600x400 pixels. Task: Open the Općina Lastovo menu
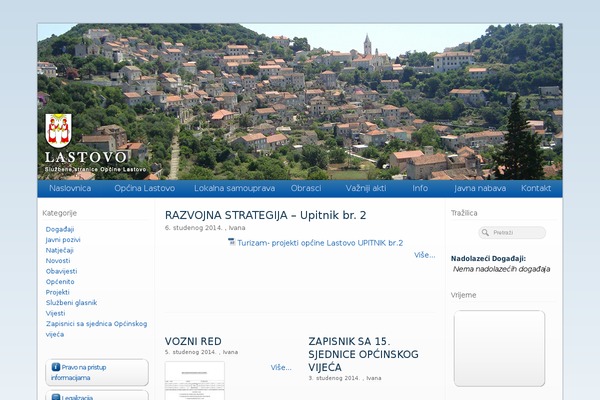coord(145,188)
